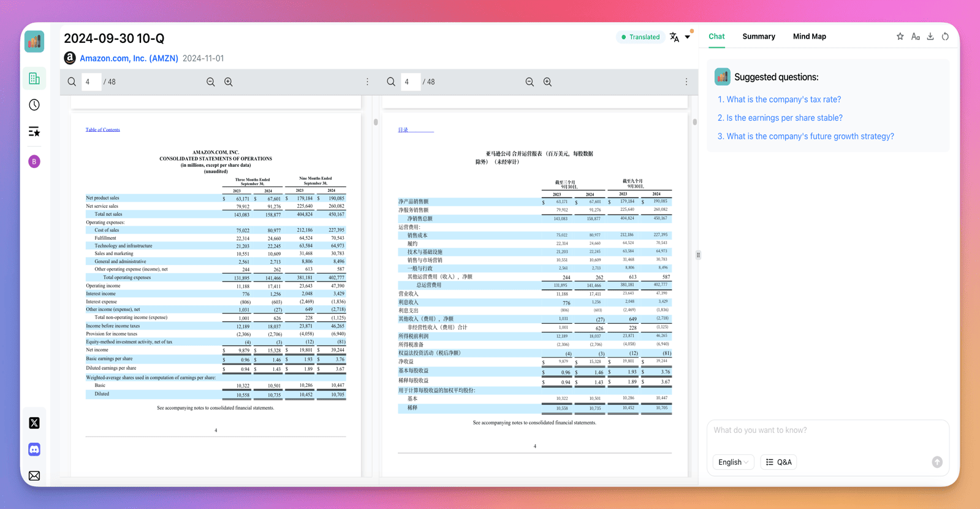Open Amazon.com, Inc. (AMZN) company link
Screen dimensions: 980x509
pos(129,58)
